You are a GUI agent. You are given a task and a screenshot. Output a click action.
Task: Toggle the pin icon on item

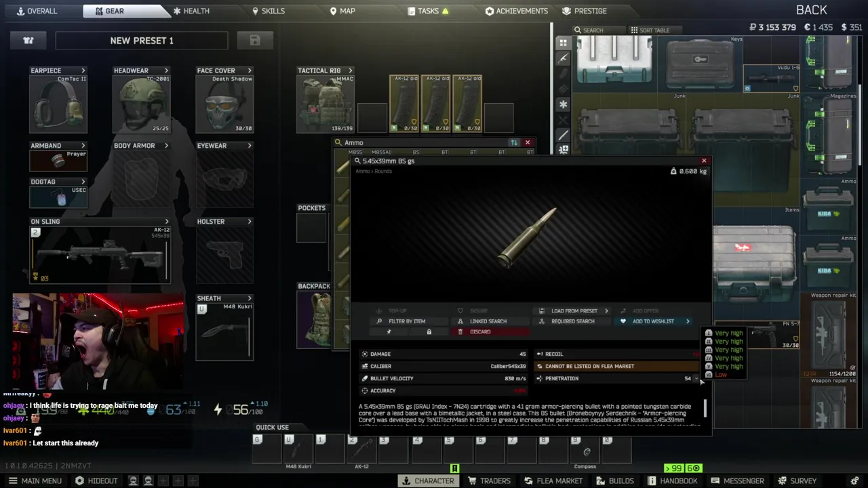pos(389,331)
